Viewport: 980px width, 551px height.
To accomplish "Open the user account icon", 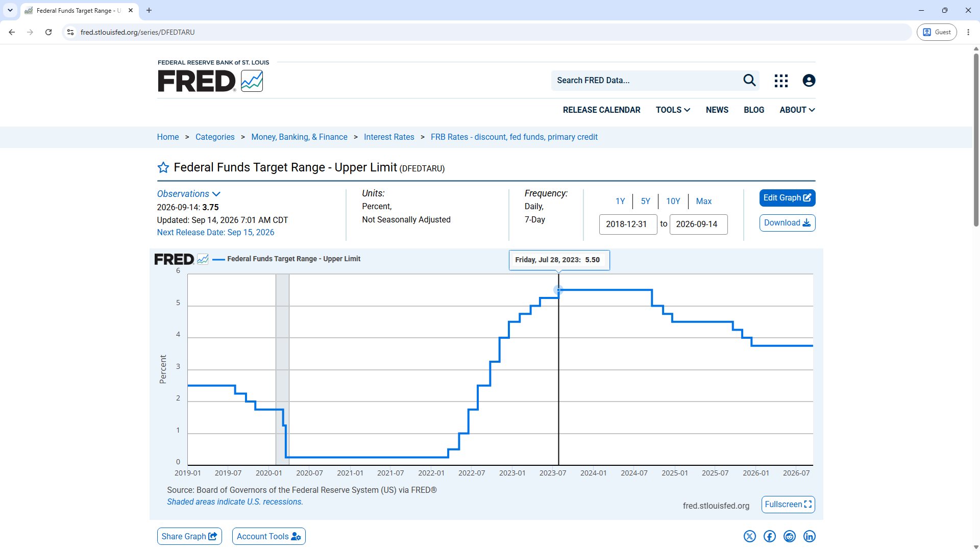I will click(809, 81).
